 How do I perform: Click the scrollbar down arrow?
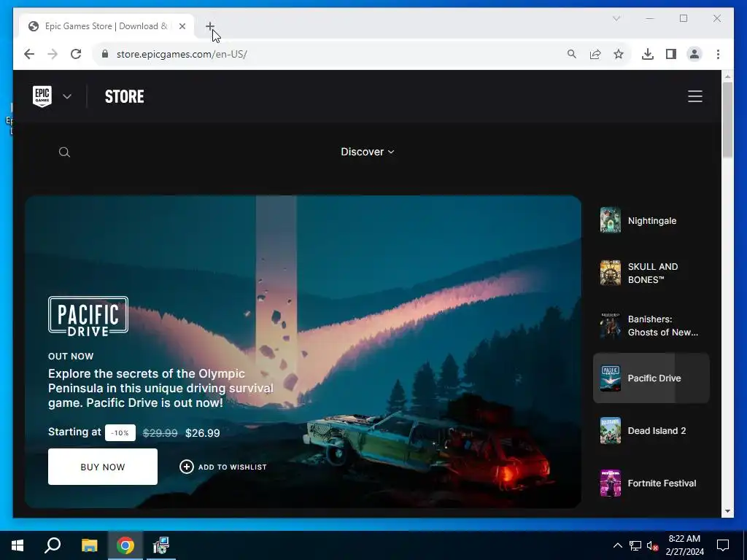tap(727, 511)
